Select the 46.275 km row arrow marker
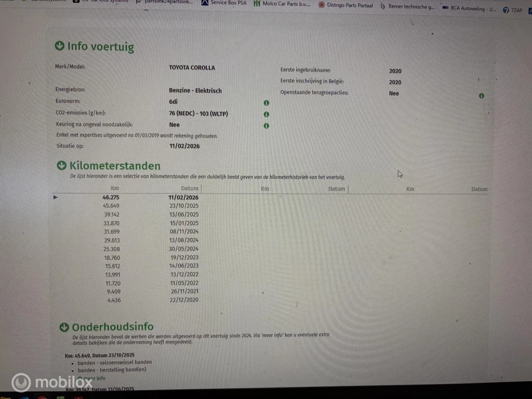Screen dimensions: 532x399 click(x=56, y=197)
